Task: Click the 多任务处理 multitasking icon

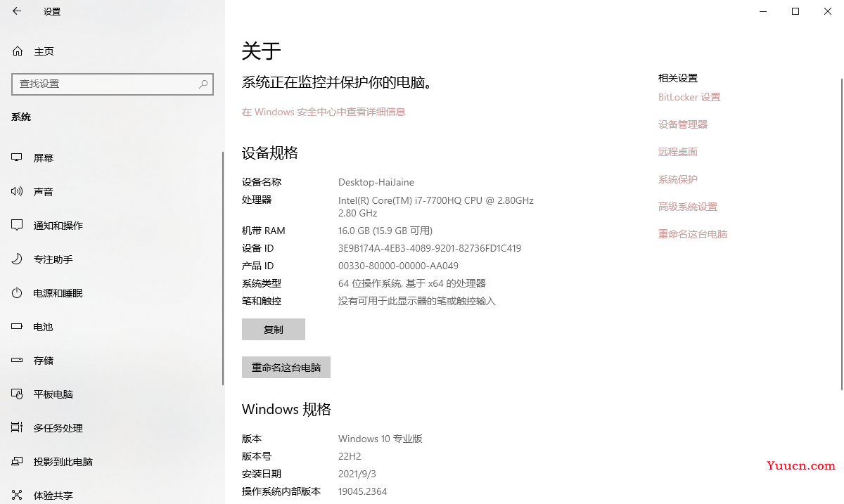Action: [17, 427]
